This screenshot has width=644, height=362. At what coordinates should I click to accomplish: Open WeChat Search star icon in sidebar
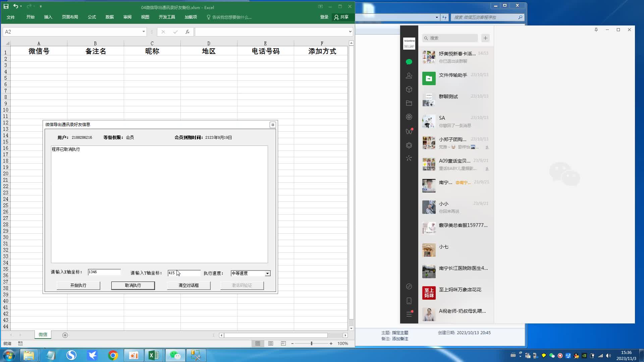click(x=409, y=158)
